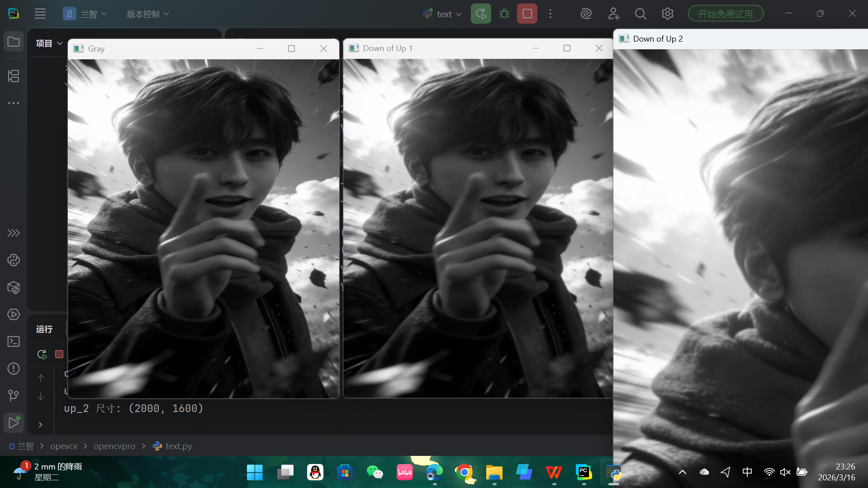
Task: Click the stop icon in Run panel
Action: click(59, 354)
